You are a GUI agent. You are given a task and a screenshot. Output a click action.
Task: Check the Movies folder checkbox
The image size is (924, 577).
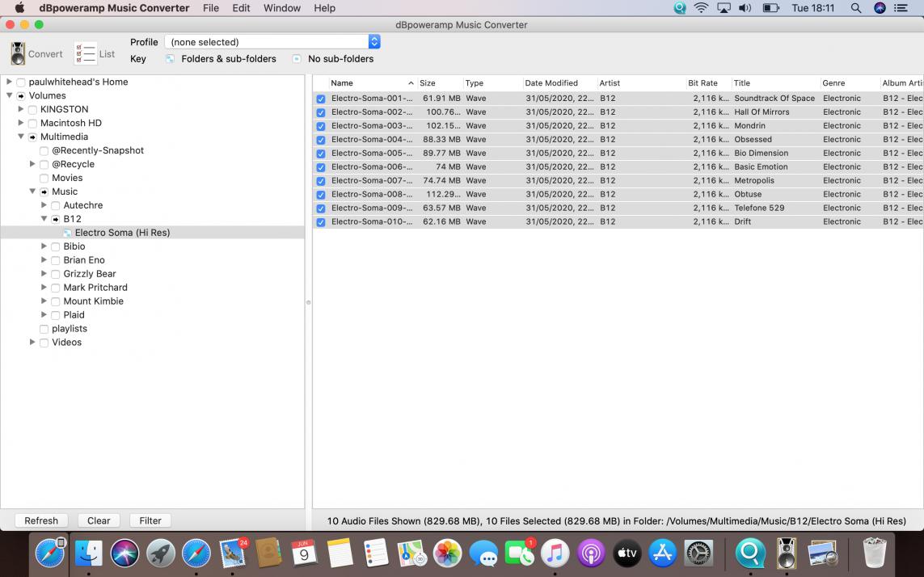tap(44, 178)
